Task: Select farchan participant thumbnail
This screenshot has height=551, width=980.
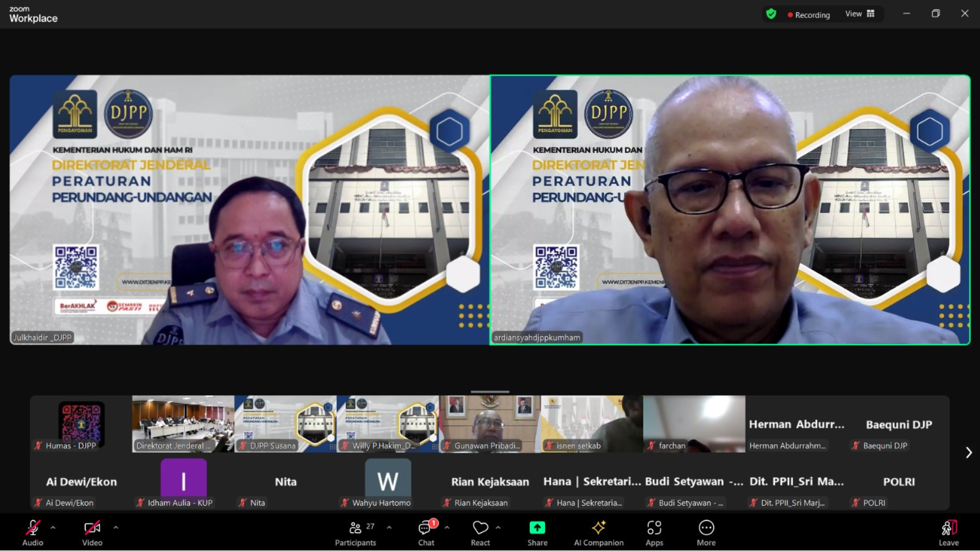Action: tap(694, 424)
